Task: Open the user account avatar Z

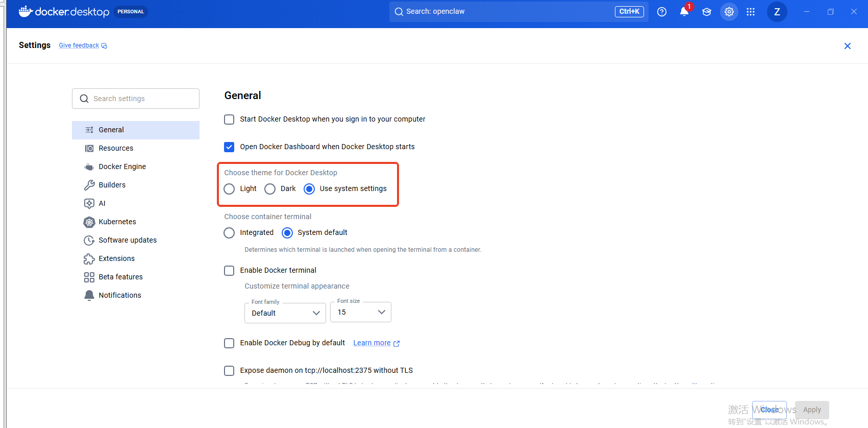Action: pyautogui.click(x=777, y=12)
